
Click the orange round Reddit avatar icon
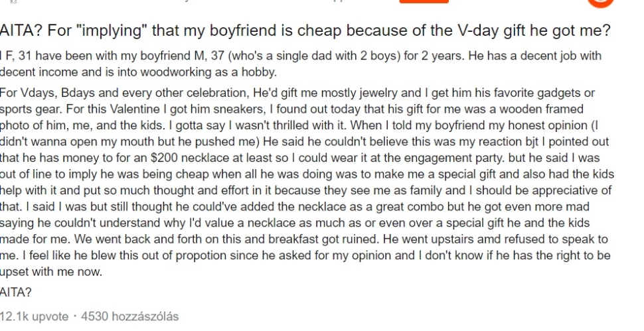point(600,2)
